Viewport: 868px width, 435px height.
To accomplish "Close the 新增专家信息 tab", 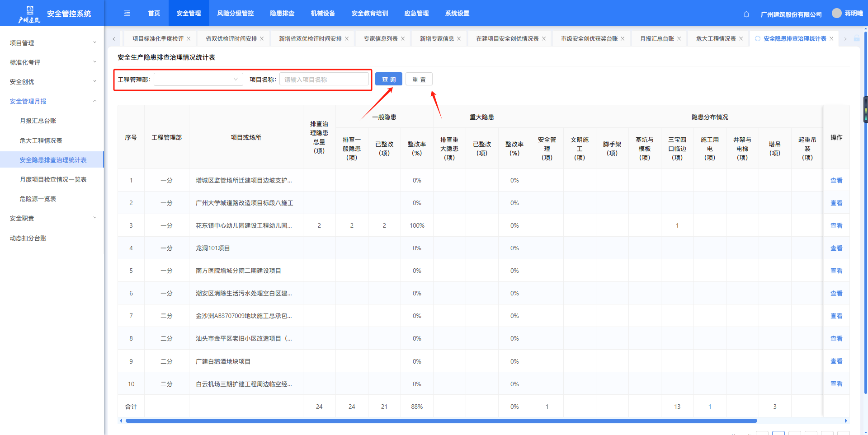I will pos(459,39).
